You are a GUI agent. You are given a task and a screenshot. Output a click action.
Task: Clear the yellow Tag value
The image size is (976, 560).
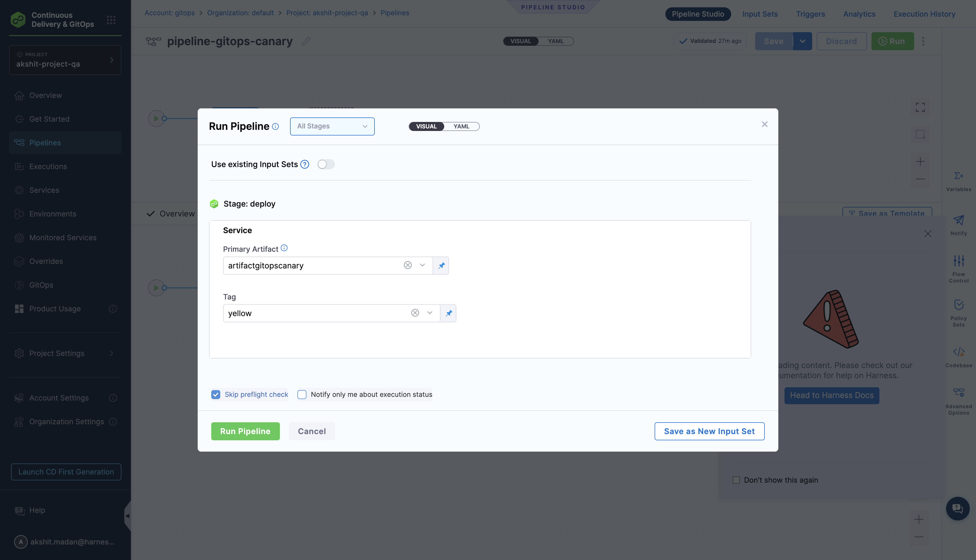coord(415,313)
